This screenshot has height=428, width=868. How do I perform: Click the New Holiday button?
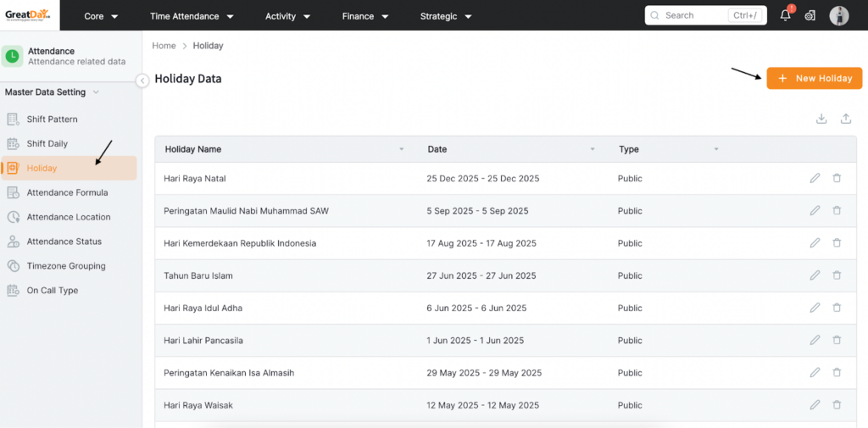814,78
